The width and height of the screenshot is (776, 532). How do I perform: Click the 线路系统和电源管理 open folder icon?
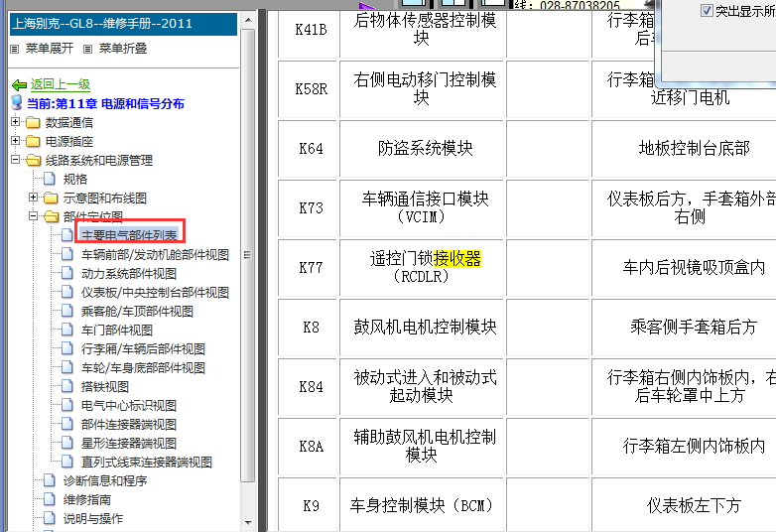pyautogui.click(x=34, y=161)
